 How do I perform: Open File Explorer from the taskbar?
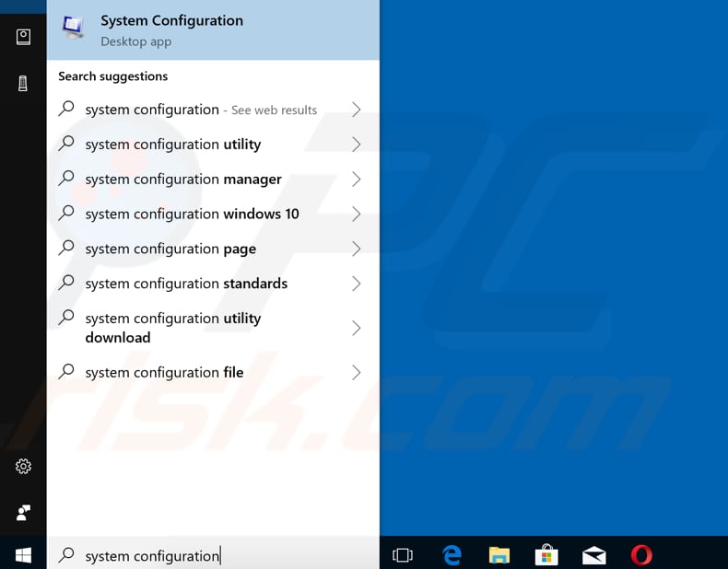point(499,555)
